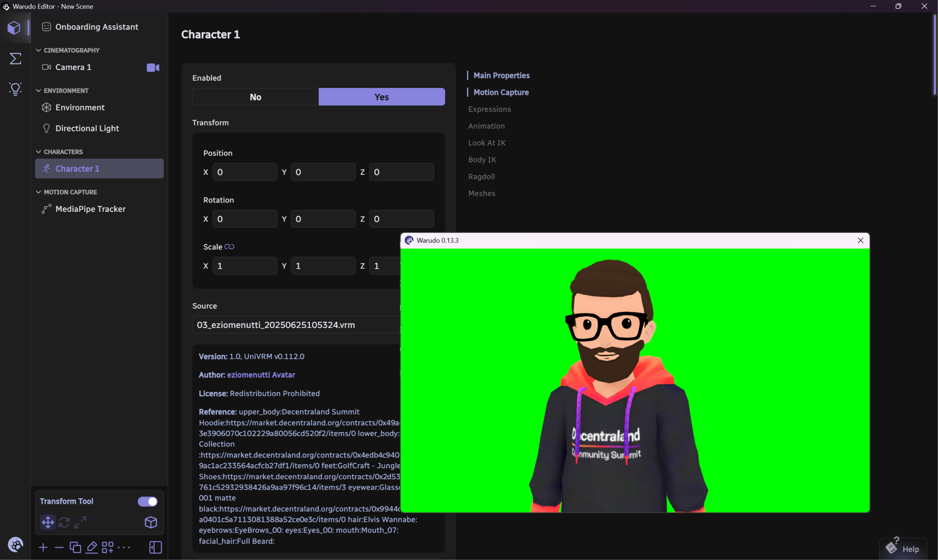Screen dimensions: 938x560
Task: Click the Rotation Y input field
Action: pos(323,219)
